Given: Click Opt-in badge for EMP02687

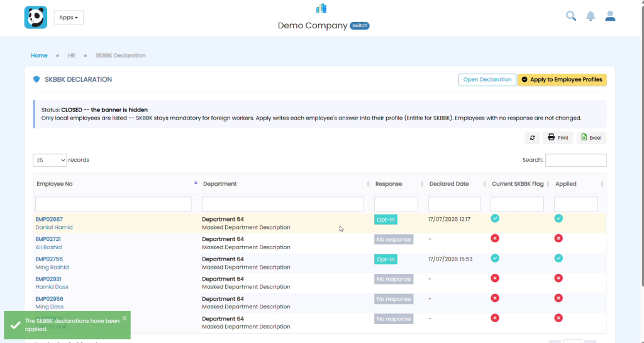Looking at the screenshot, I should click(x=386, y=220).
